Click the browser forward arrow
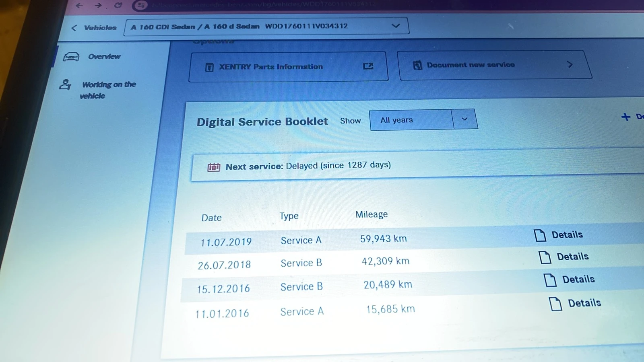This screenshot has height=362, width=644. (x=98, y=5)
